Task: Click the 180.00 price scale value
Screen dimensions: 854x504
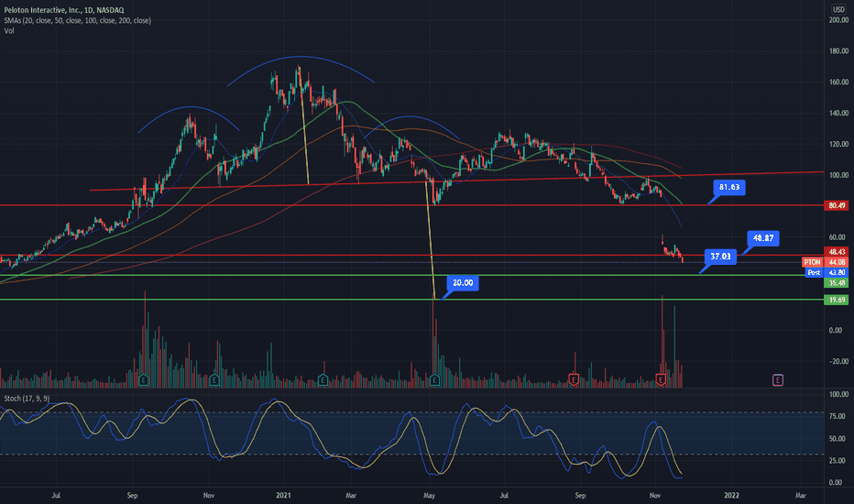Action: [x=838, y=50]
